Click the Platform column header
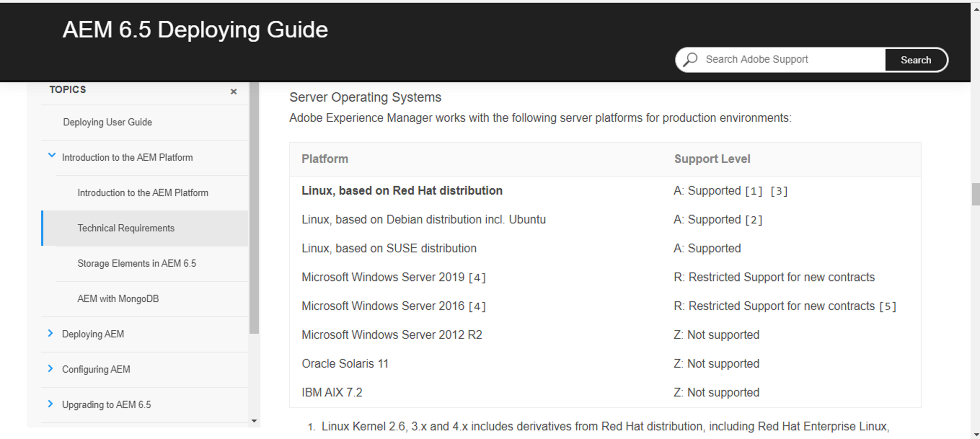The width and height of the screenshot is (980, 439). [x=325, y=159]
